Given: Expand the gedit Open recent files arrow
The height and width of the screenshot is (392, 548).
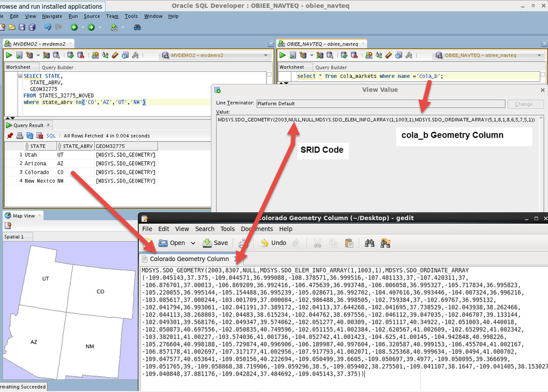Looking at the screenshot, I should [193, 243].
